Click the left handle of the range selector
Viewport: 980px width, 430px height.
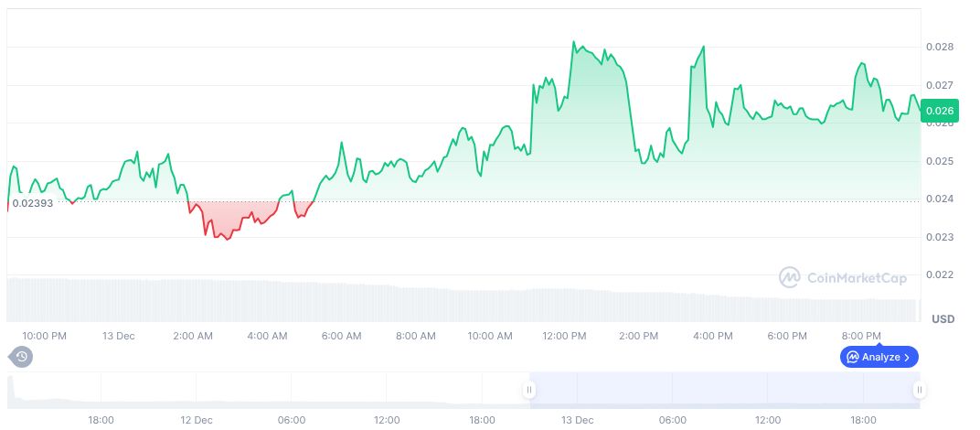tap(528, 390)
